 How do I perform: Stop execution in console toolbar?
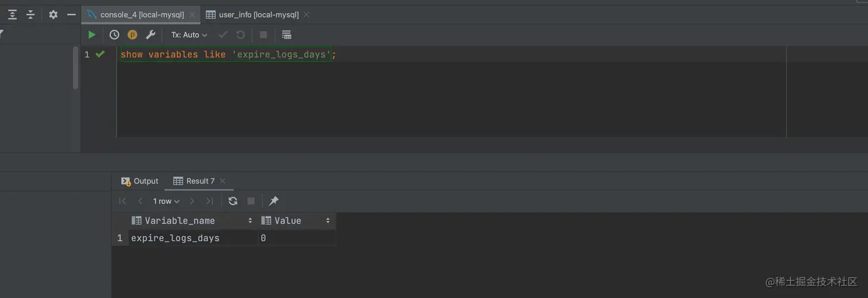263,35
